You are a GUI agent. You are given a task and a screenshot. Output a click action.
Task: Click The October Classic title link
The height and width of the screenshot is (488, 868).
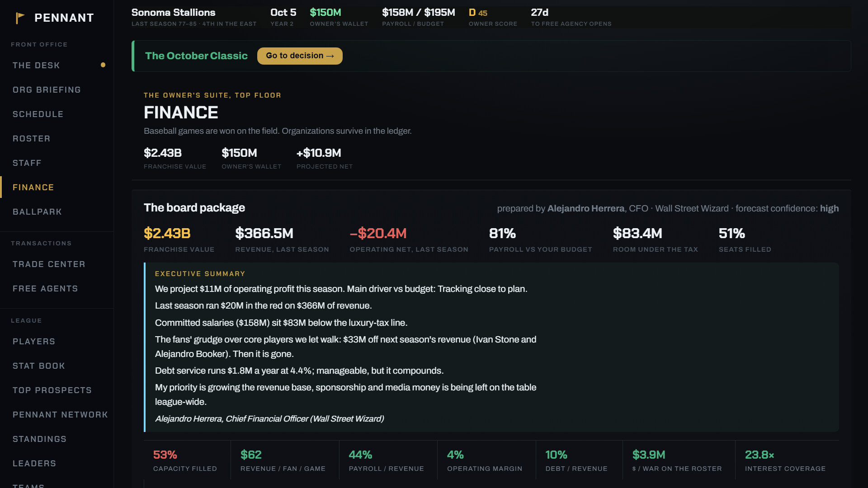pyautogui.click(x=196, y=56)
